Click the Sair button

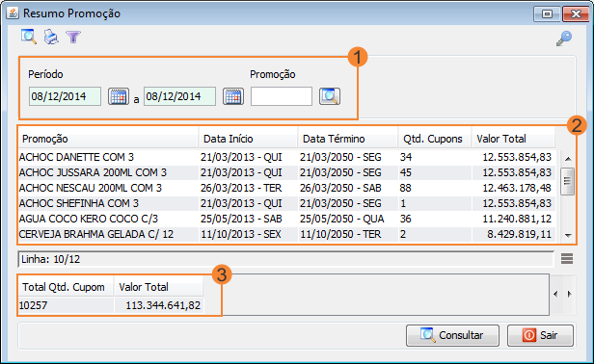(x=540, y=335)
